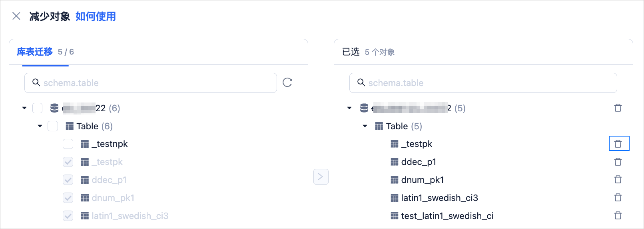Screen dimensions: 644x229
Task: Select the source database checkbox
Action: click(x=37, y=108)
